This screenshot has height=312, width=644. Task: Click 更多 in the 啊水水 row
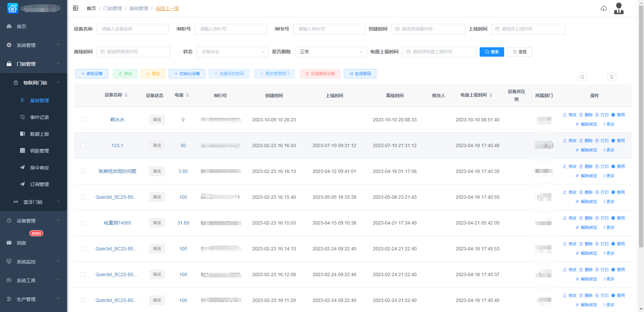(x=609, y=124)
